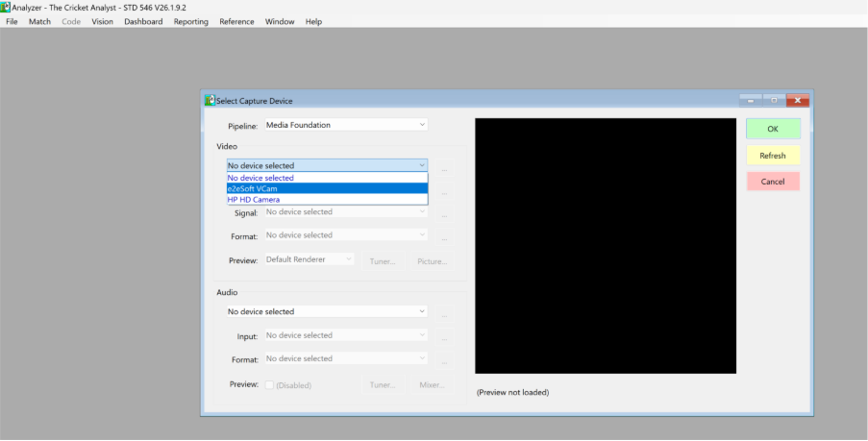Open the Default Renderer preview dropdown
This screenshot has width=868, height=441.
point(310,259)
